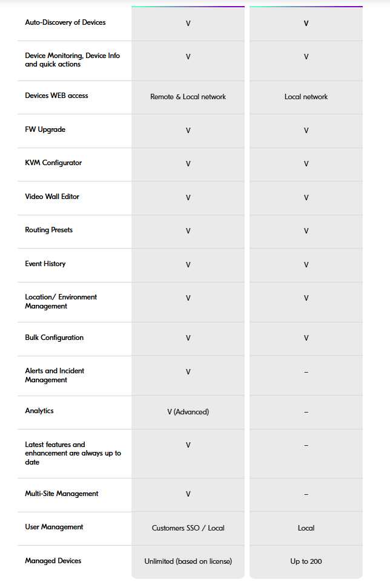The image size is (390, 588).
Task: Click the Event History row label
Action: 45,264
